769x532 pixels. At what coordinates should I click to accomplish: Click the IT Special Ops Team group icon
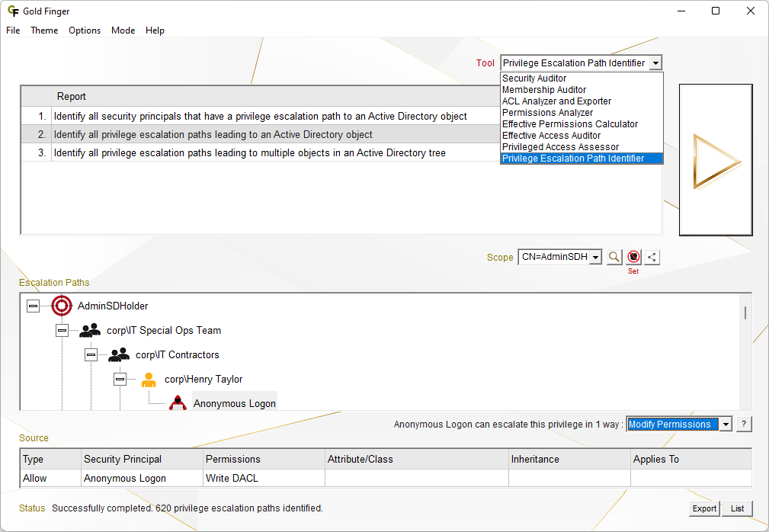(x=90, y=331)
